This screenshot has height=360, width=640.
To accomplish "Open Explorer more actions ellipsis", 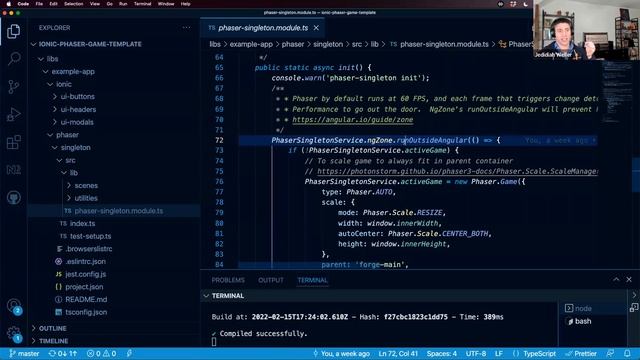I will pos(186,28).
